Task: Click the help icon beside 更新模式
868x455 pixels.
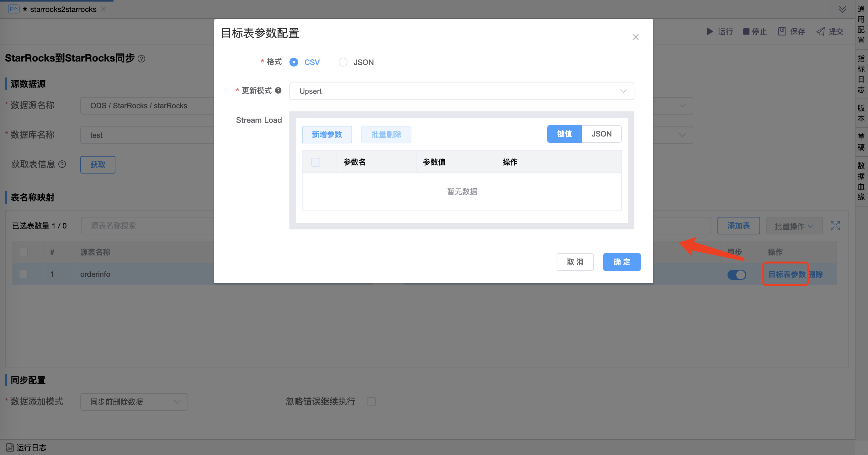Action: (278, 90)
